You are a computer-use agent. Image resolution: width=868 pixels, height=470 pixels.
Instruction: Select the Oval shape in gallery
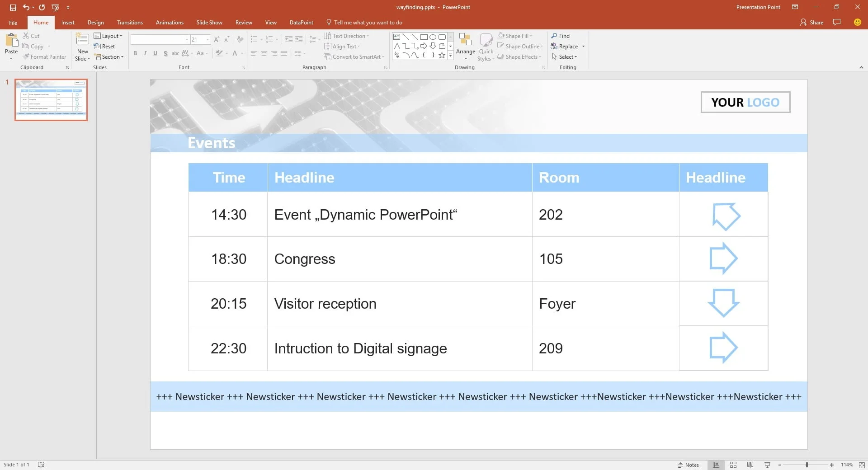click(x=433, y=37)
